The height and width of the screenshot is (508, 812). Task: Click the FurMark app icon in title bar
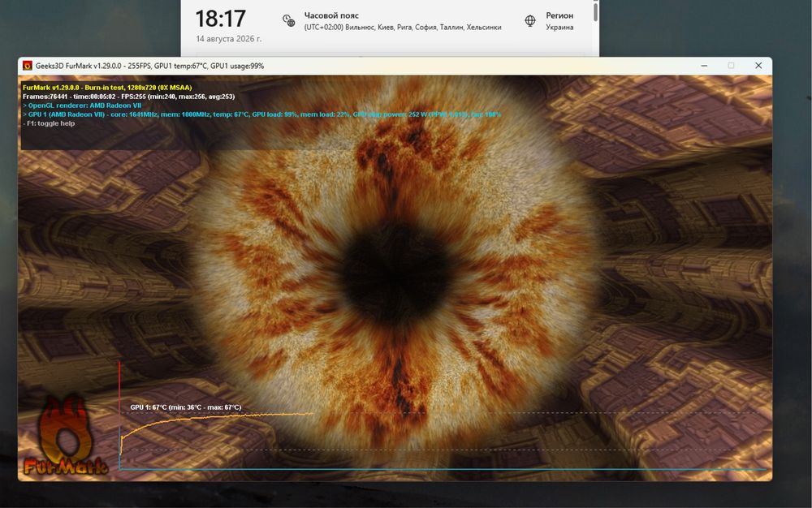pyautogui.click(x=28, y=66)
